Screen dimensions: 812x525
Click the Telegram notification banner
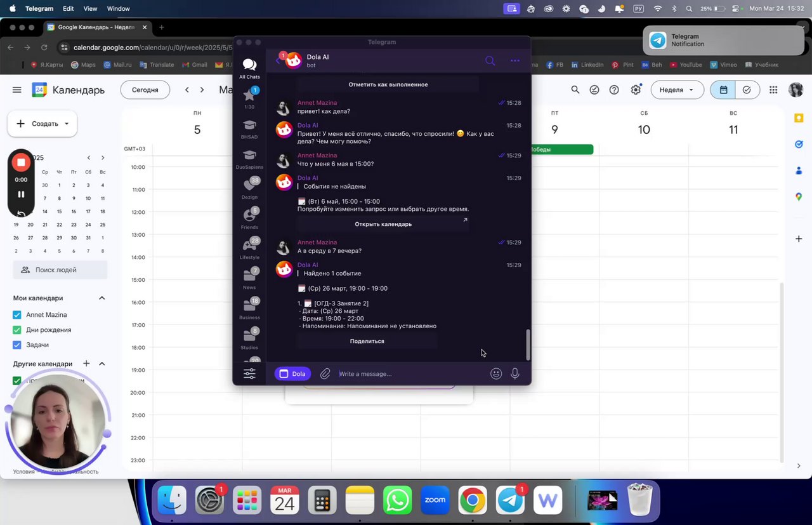724,40
